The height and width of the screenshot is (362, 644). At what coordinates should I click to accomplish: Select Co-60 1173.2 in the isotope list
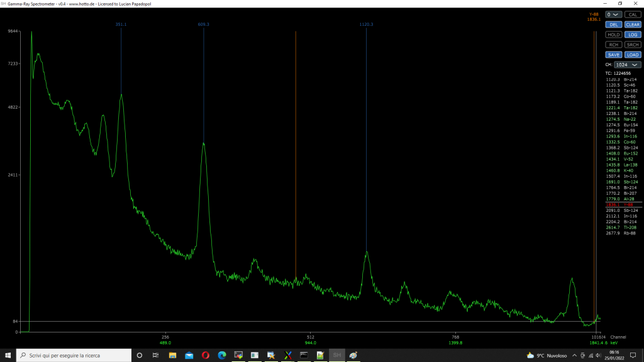pyautogui.click(x=621, y=96)
